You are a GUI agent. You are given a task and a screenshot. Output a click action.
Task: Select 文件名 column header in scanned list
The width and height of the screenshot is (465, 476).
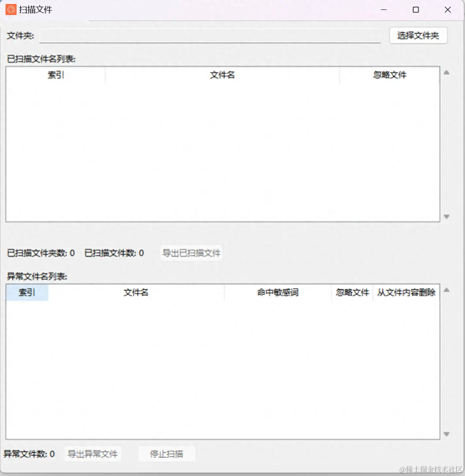tap(222, 75)
